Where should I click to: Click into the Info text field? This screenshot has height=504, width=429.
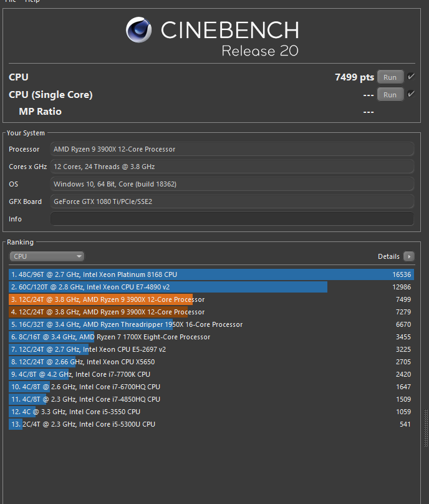(232, 219)
